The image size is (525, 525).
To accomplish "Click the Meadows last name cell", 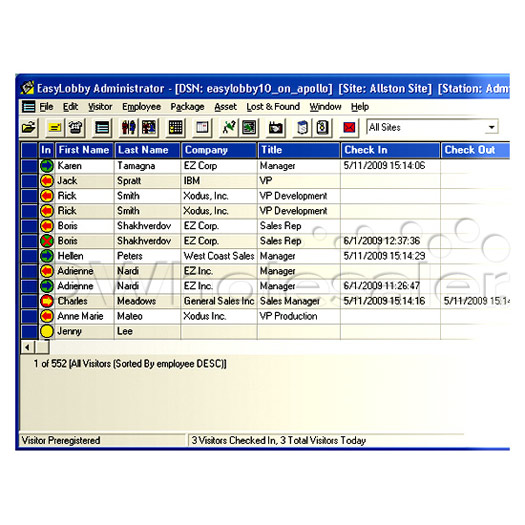I will click(147, 301).
